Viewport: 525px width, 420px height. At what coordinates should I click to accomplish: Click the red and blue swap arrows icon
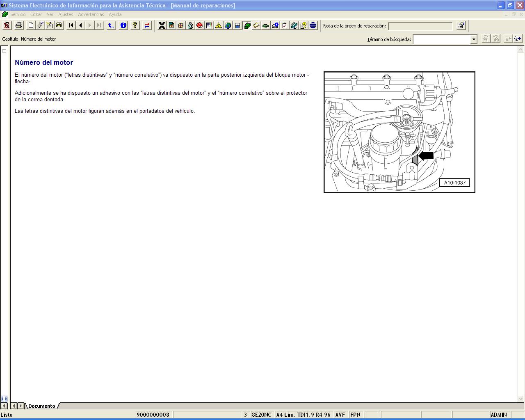click(147, 25)
